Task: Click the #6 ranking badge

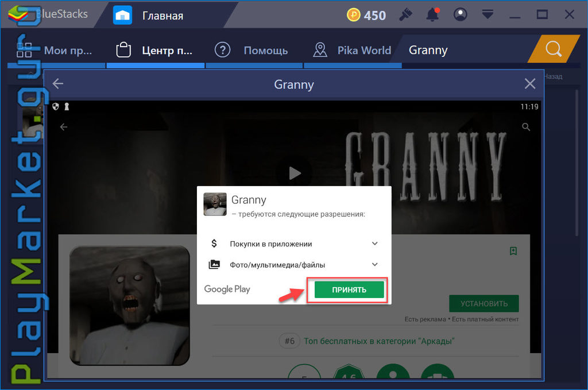Action: pos(289,341)
